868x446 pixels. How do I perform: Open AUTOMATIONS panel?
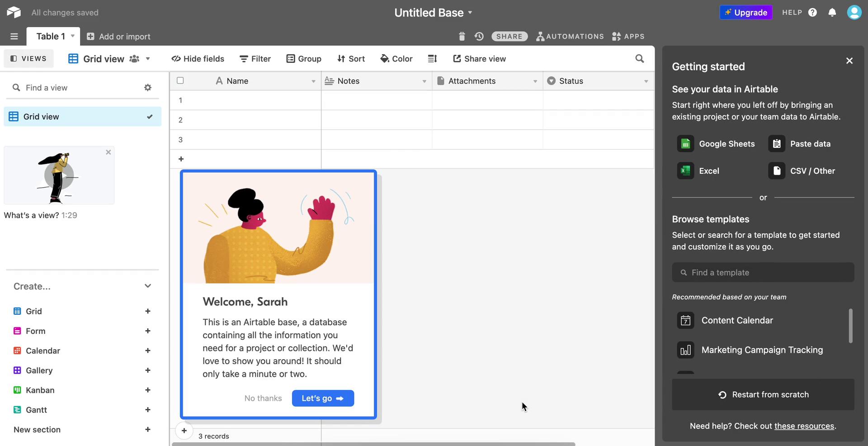coord(570,36)
